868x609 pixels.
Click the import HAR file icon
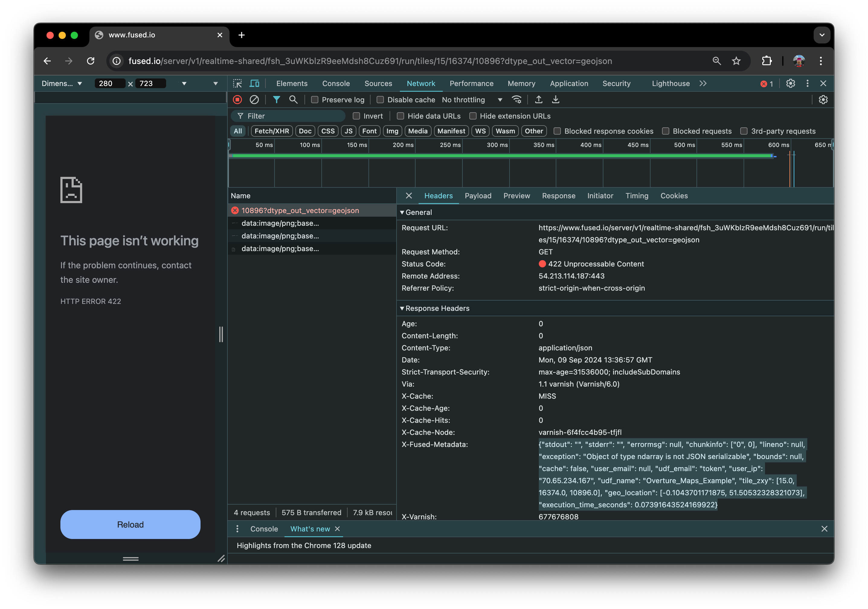pyautogui.click(x=539, y=100)
